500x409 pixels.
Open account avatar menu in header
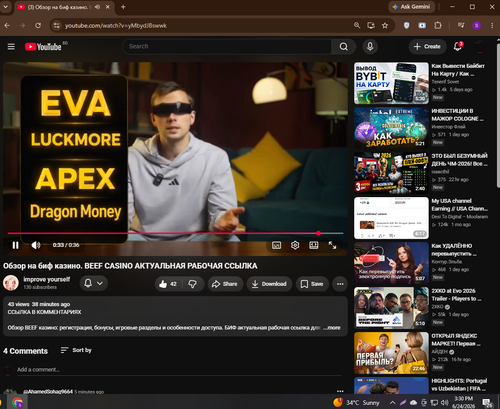[480, 47]
